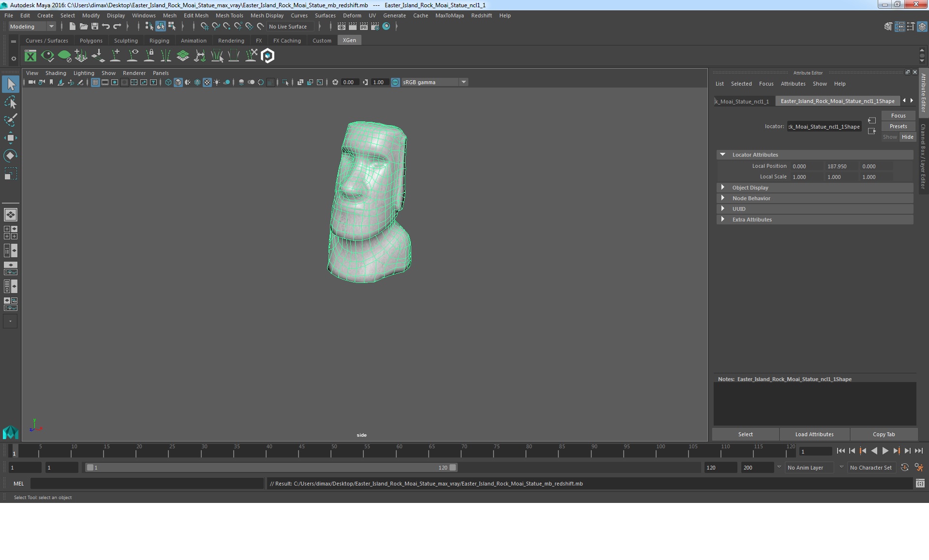Toggle the Auto keyframe button
The image size is (929, 560).
904,468
